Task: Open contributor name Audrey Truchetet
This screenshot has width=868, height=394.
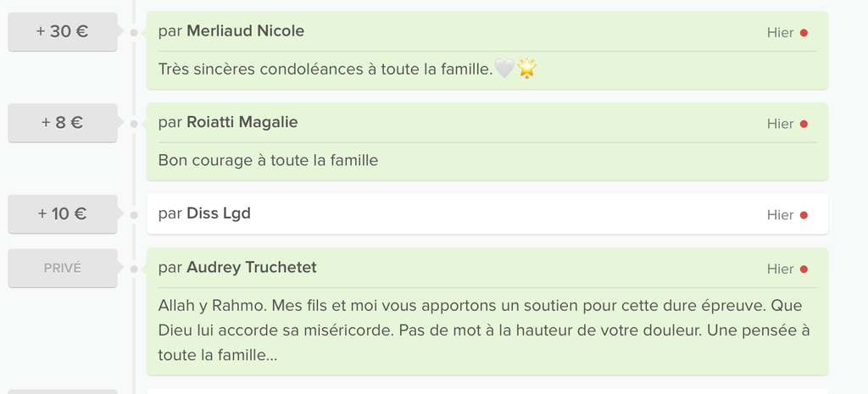Action: tap(251, 268)
